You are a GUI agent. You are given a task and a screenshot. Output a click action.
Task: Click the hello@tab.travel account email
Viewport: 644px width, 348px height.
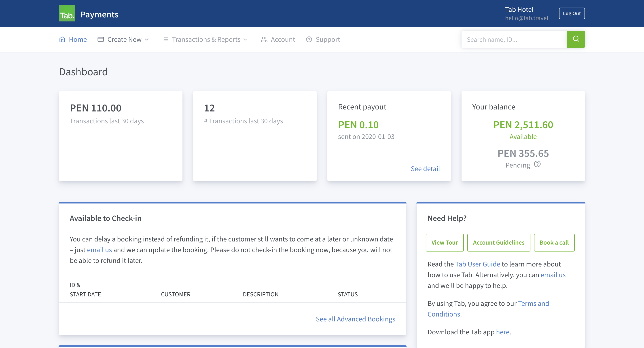click(x=526, y=18)
